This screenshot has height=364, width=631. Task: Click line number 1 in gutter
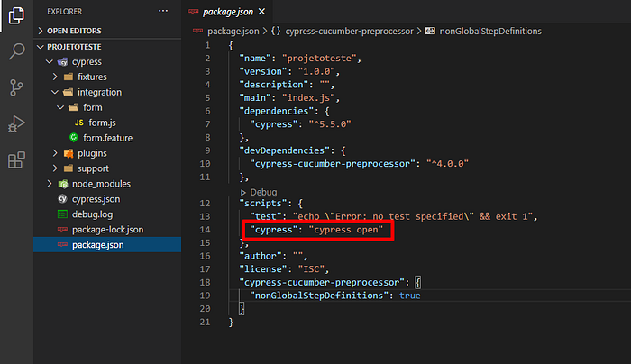coord(207,45)
